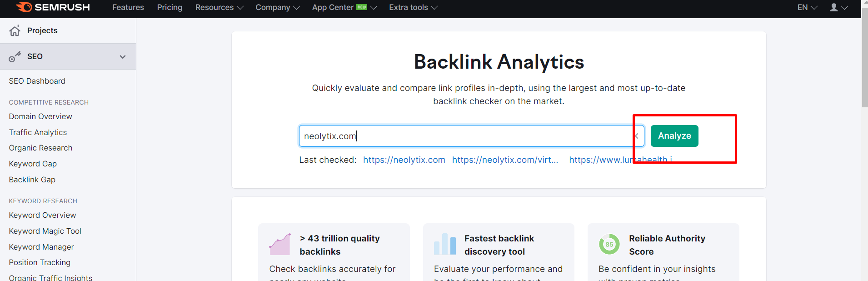868x281 pixels.
Task: Open Keyword Manager
Action: (41, 247)
